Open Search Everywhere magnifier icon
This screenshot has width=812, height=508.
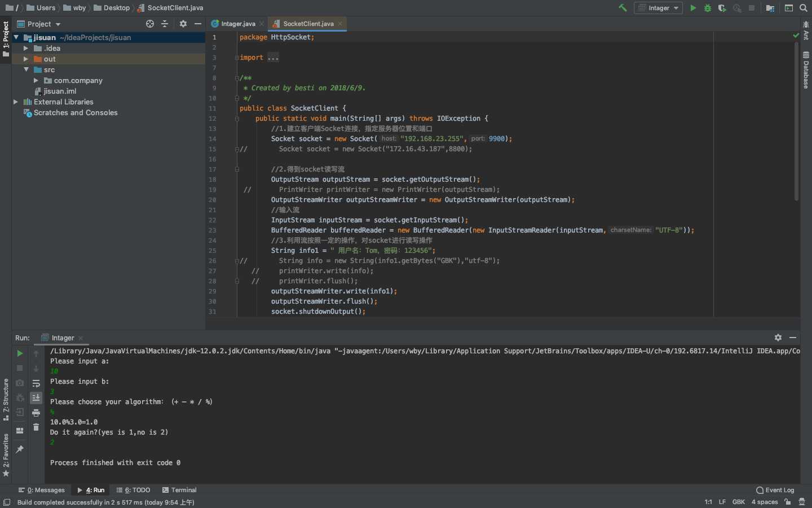(804, 8)
